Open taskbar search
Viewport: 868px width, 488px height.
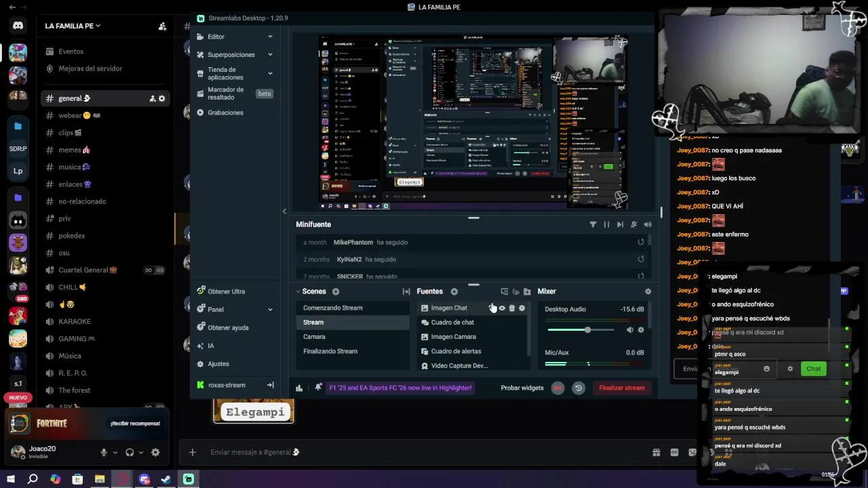click(33, 479)
